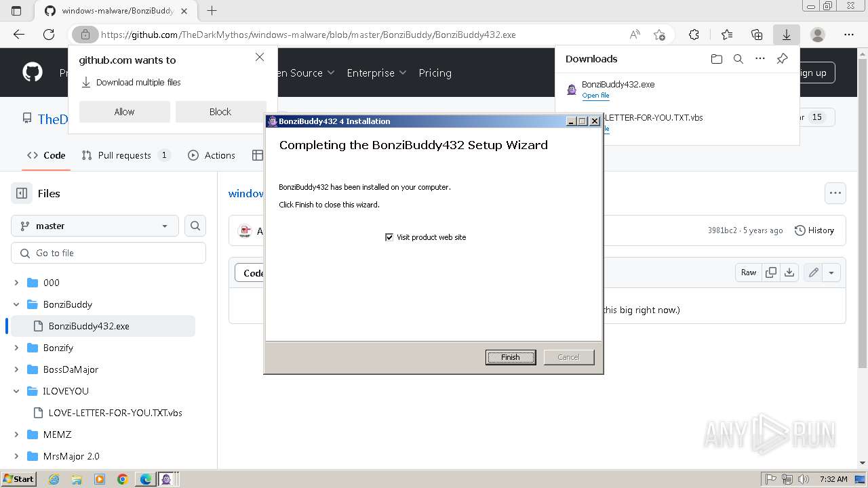This screenshot has width=868, height=488.
Task: Click the Go to file input
Action: click(108, 253)
